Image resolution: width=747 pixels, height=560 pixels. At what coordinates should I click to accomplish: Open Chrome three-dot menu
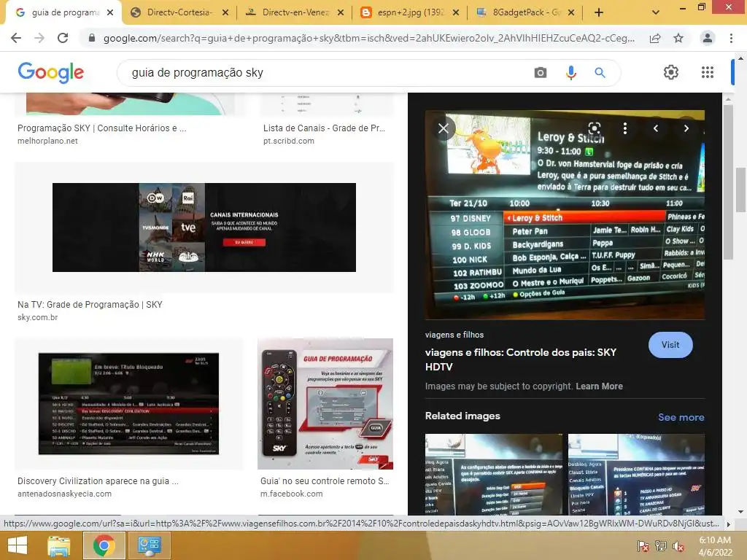[731, 38]
